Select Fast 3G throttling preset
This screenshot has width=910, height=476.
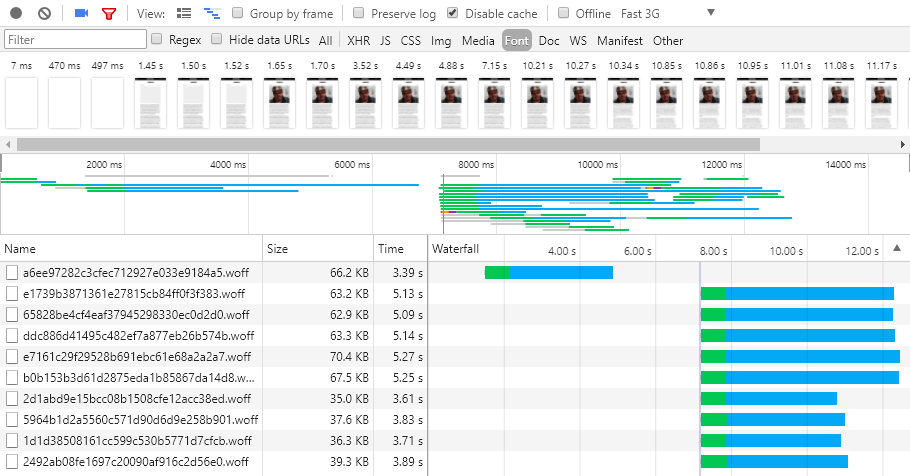pyautogui.click(x=640, y=13)
